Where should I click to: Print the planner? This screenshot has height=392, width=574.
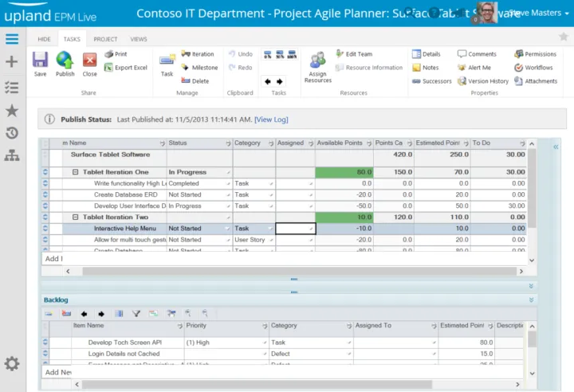pos(116,54)
